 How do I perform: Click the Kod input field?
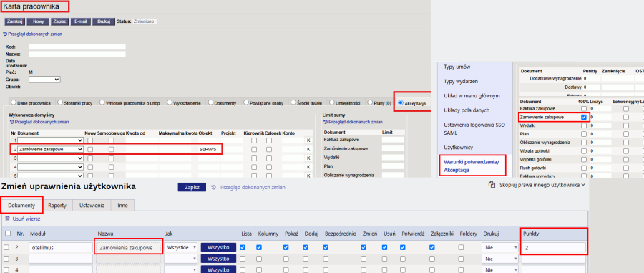pos(77,47)
